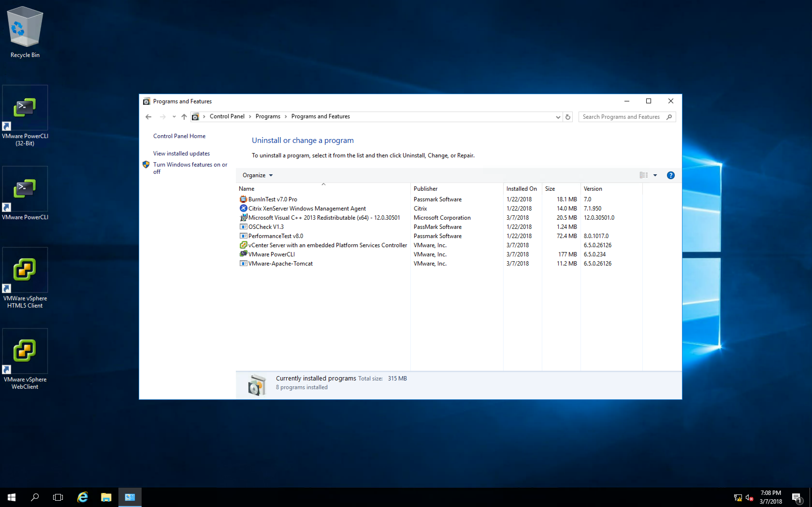
Task: Sort list by Publisher column header
Action: tap(426, 189)
